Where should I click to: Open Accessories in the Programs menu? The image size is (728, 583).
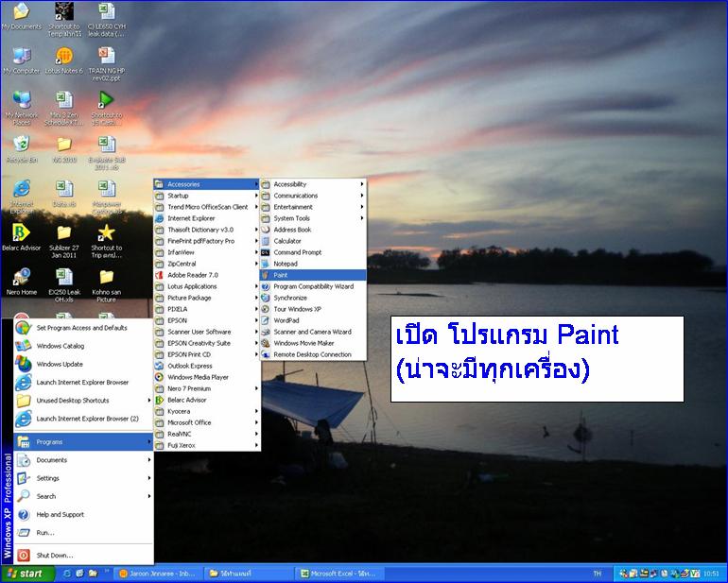tap(207, 184)
